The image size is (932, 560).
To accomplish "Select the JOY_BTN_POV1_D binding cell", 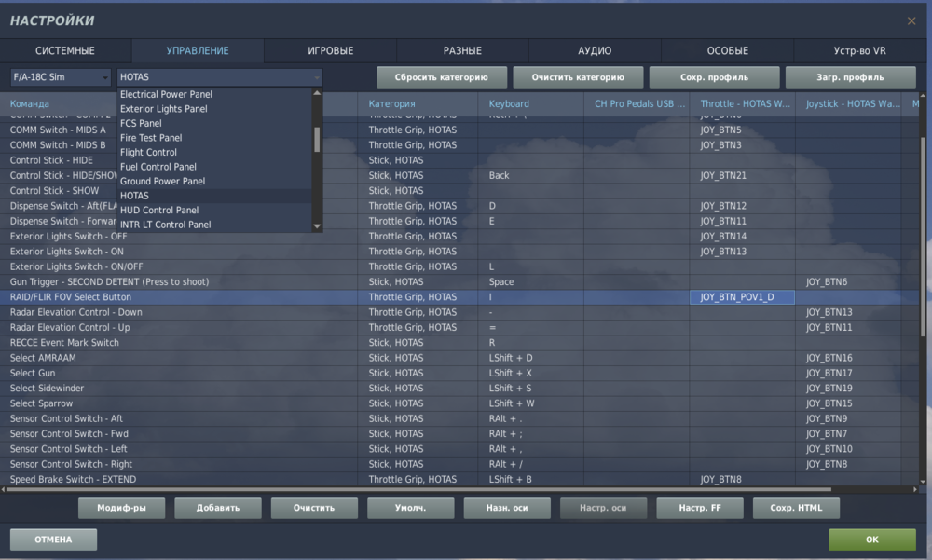I will click(742, 296).
